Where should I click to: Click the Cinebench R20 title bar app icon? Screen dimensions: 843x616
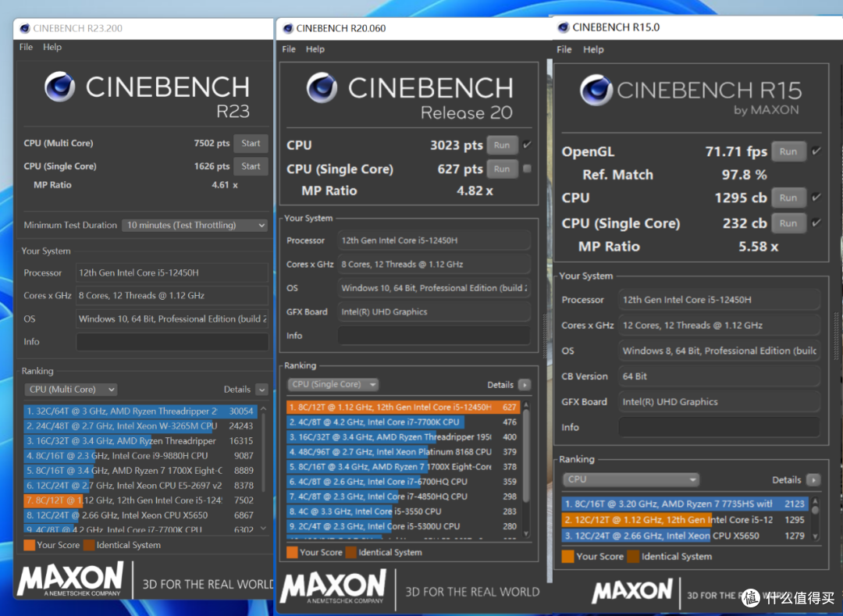[x=287, y=28]
